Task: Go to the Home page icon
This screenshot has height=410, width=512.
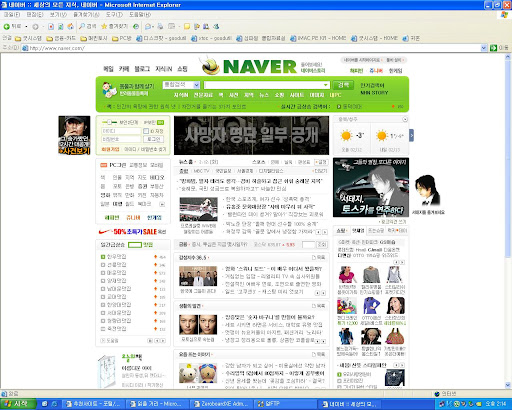Action: click(x=71, y=26)
